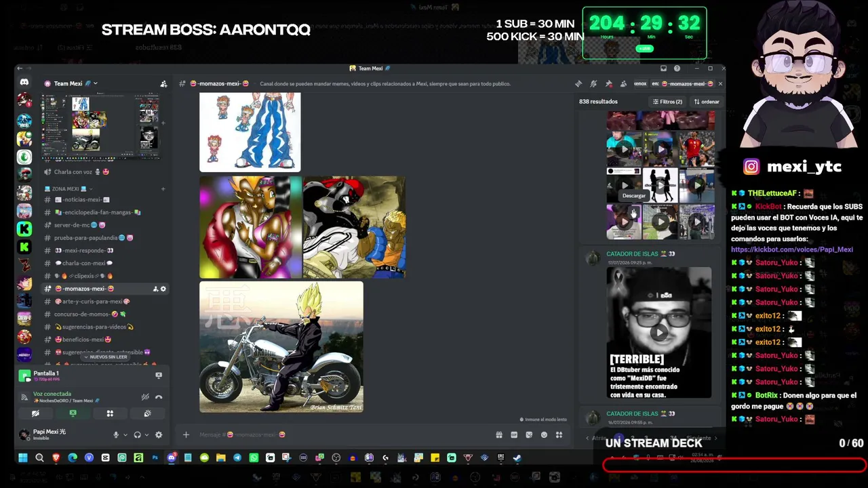Image resolution: width=868 pixels, height=488 pixels.
Task: Open the kickbot.com voices link in chat
Action: coord(791,249)
